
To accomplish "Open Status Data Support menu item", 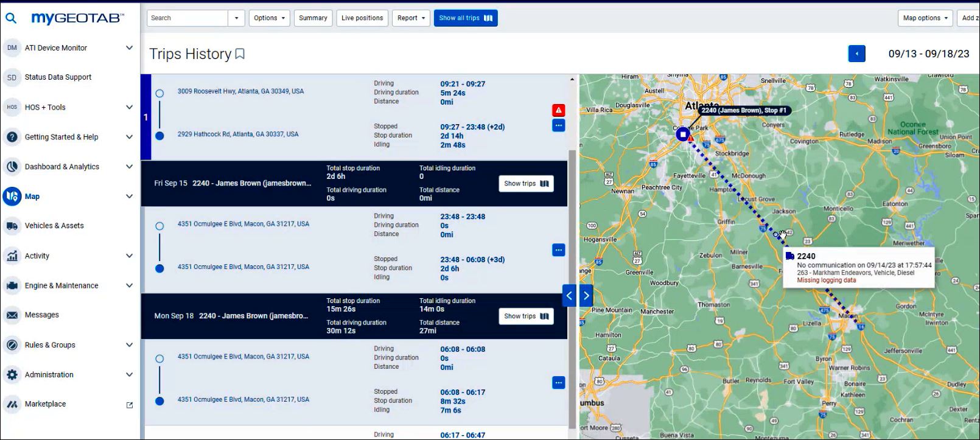I will 58,77.
